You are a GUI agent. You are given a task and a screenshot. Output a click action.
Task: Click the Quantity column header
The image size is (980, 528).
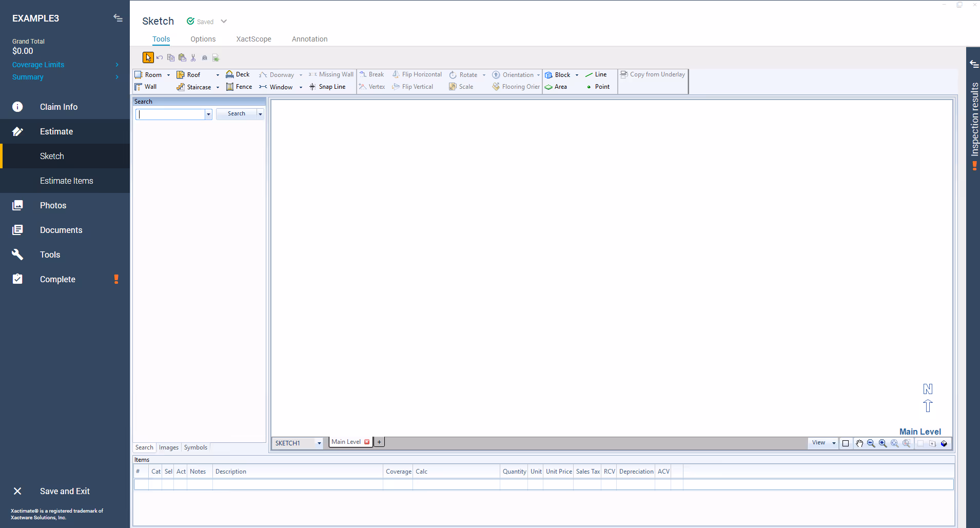tap(514, 472)
